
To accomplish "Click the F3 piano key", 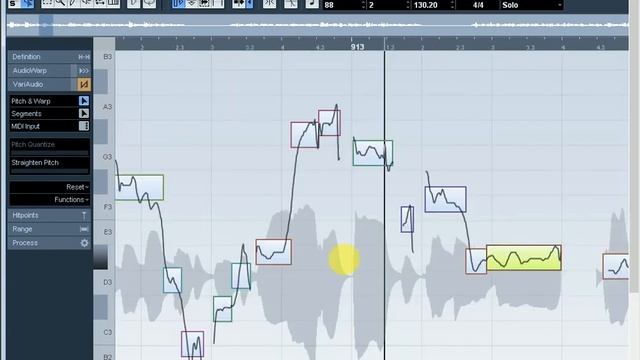I will pyautogui.click(x=105, y=207).
